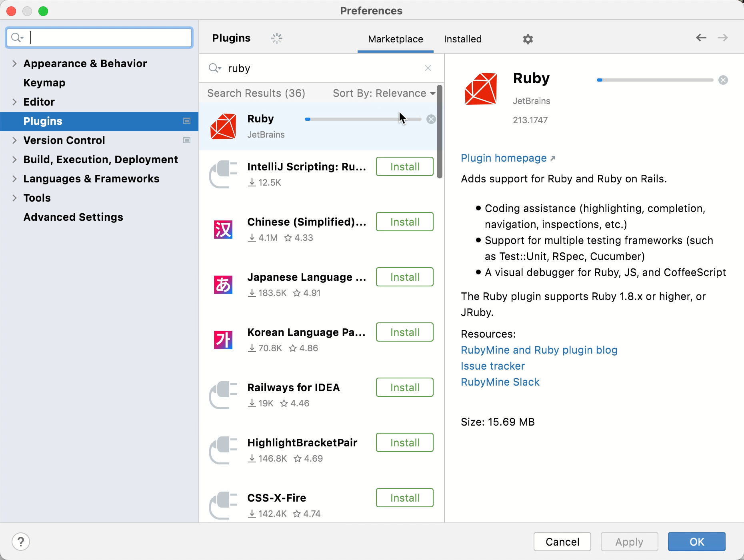
Task: Select Railways for IDEA plugin name
Action: click(x=294, y=388)
